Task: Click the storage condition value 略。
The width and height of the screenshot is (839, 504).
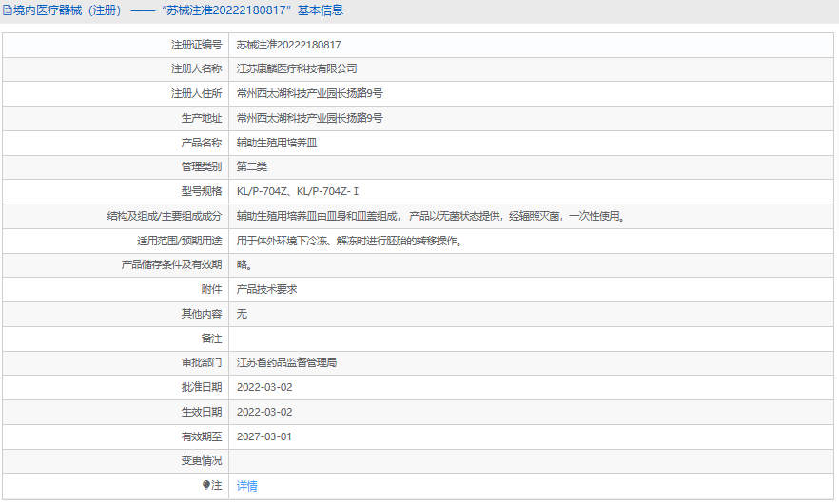Action: tap(244, 265)
